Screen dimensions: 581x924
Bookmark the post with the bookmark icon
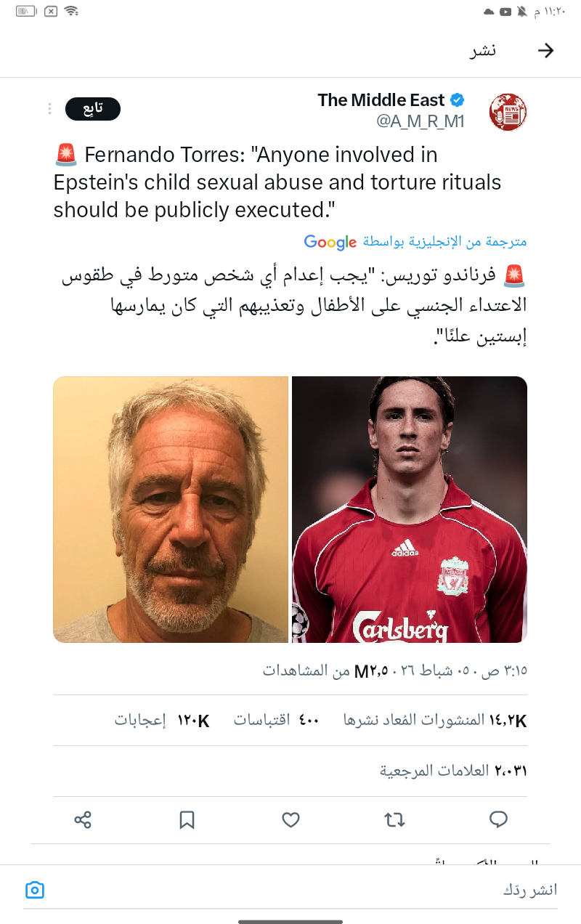[x=187, y=820]
